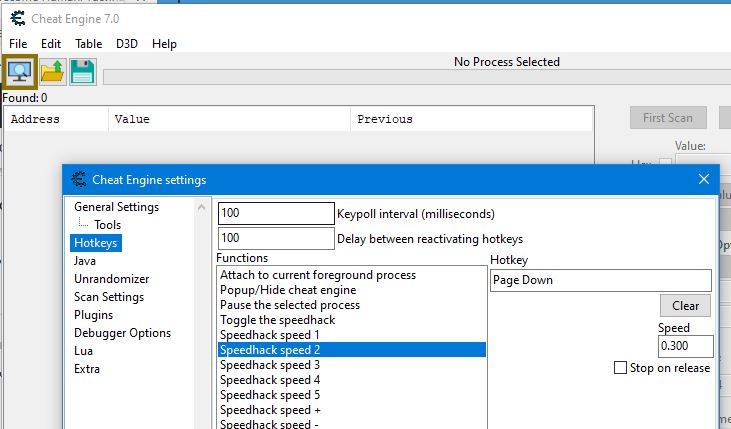Select Speedhack speed 5
Screen dimensions: 731x429
point(352,395)
